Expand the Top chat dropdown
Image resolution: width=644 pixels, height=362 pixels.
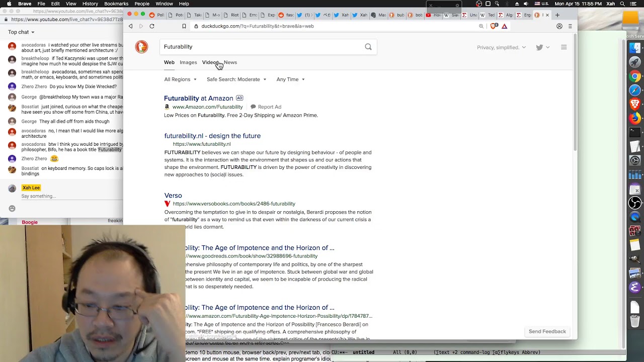tap(21, 32)
